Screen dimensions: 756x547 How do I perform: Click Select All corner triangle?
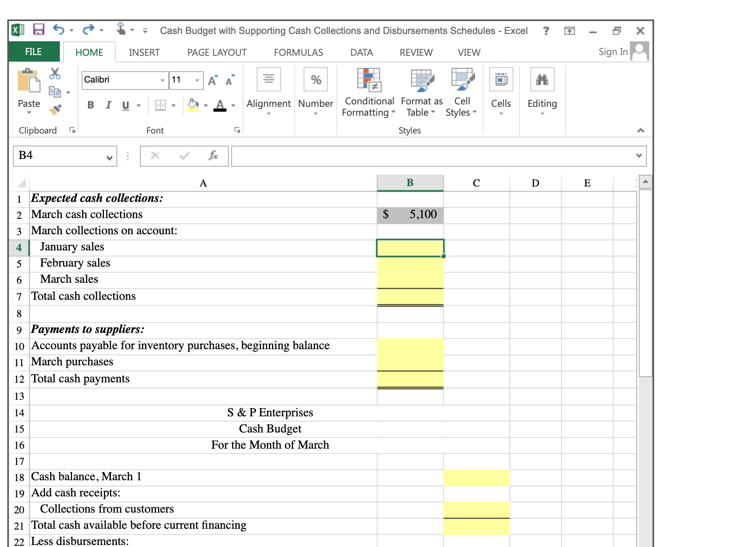[x=21, y=183]
